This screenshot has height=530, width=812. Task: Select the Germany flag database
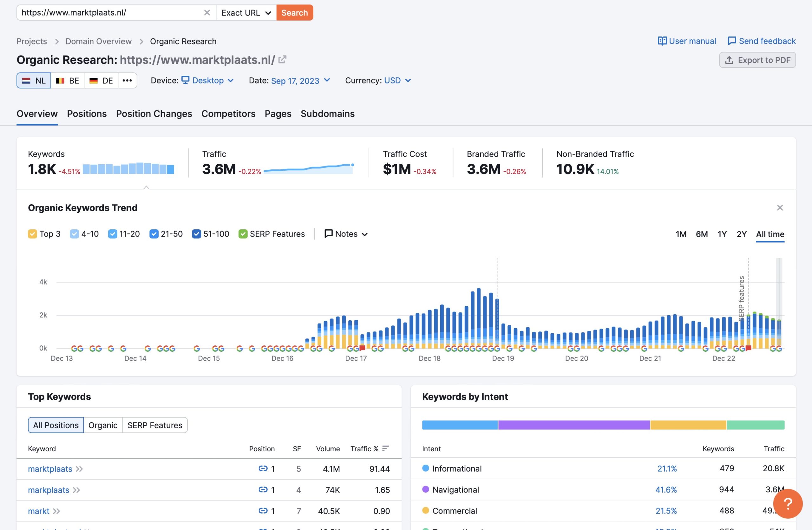tap(101, 81)
